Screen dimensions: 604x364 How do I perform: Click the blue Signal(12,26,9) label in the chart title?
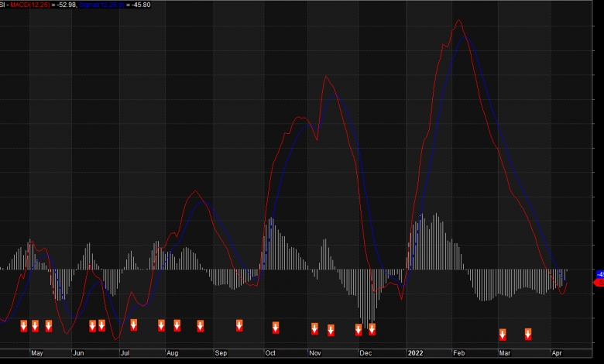(95, 5)
